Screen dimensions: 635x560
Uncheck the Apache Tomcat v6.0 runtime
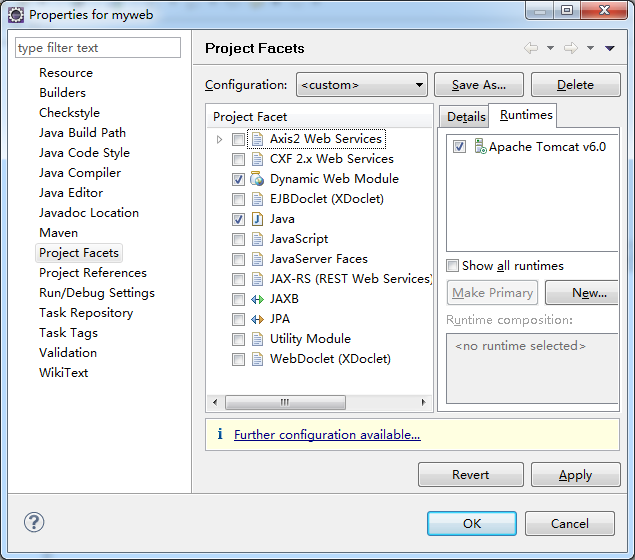coord(459,147)
